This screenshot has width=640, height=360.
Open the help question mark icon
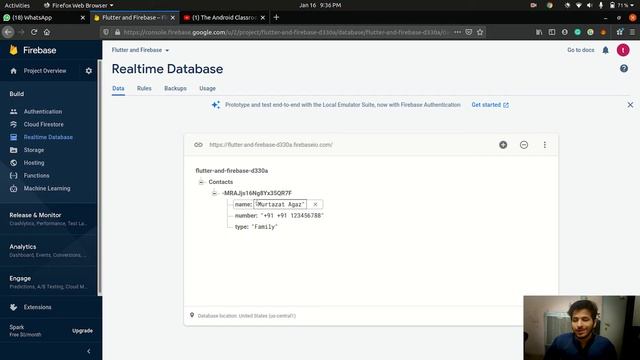pyautogui.click(x=624, y=69)
